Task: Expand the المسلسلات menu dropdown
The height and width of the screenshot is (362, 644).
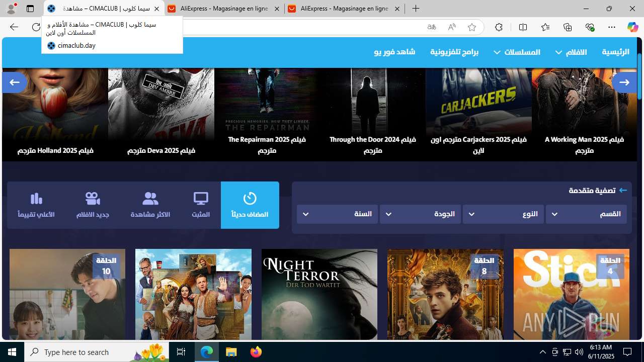Action: [517, 52]
